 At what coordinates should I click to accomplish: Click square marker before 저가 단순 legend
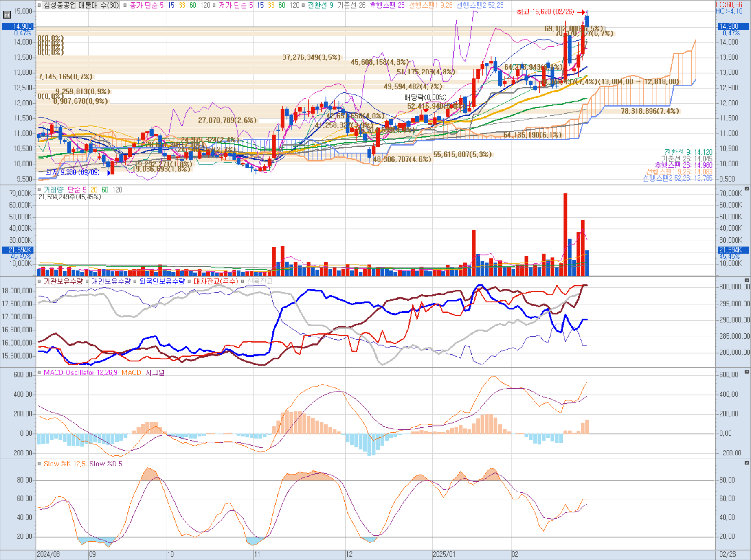click(x=214, y=5)
